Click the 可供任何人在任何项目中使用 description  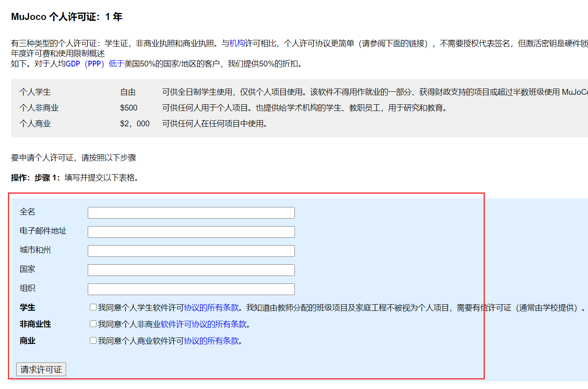215,124
